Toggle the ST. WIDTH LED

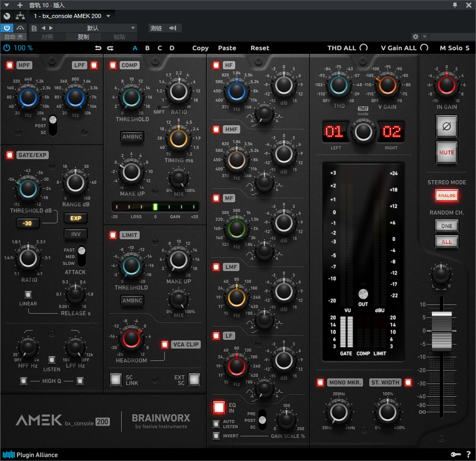(x=408, y=382)
